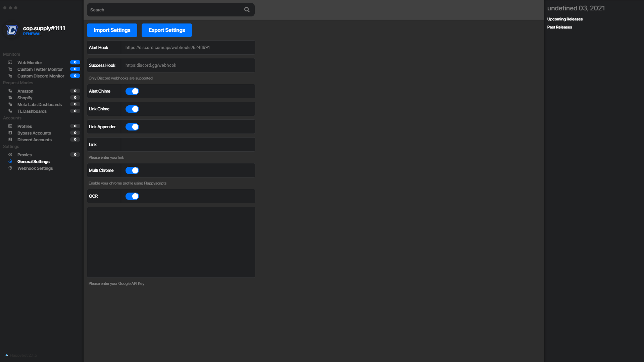
Task: Click the Amazon request mode icon
Action: click(10, 91)
